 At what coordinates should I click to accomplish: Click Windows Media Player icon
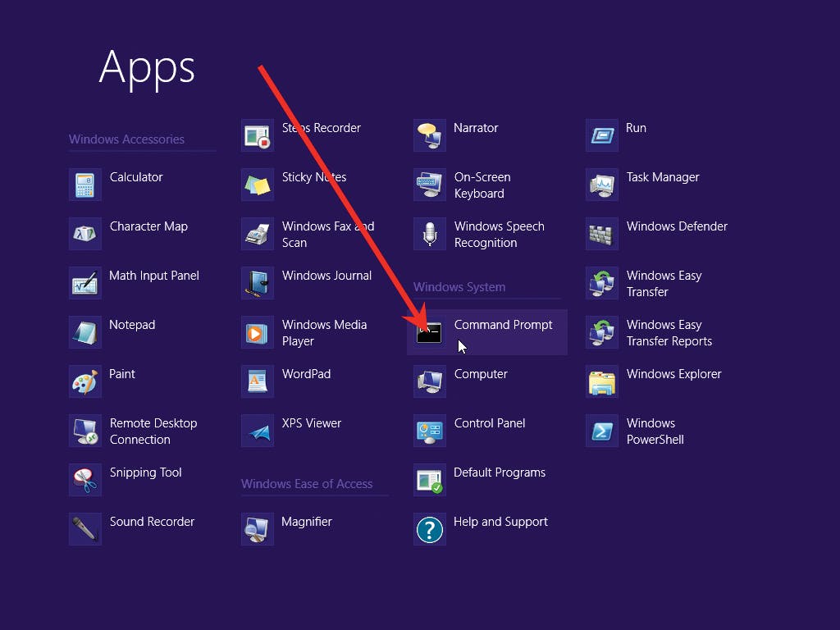pyautogui.click(x=258, y=333)
